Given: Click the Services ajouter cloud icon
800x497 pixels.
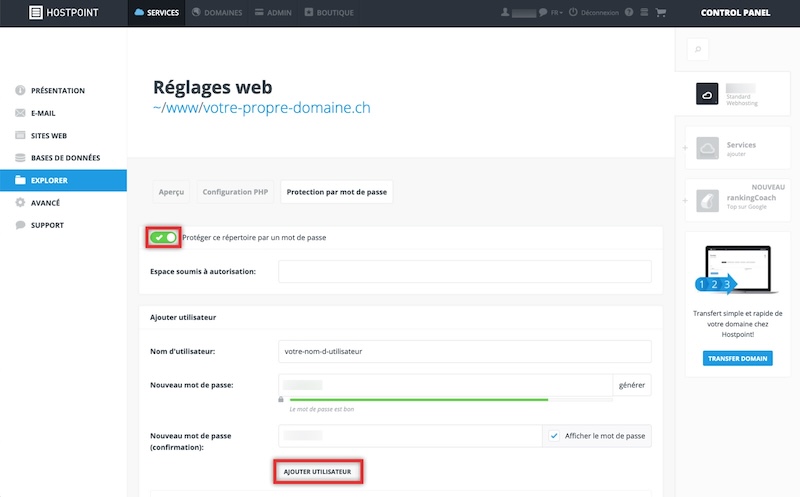Looking at the screenshot, I should point(707,148).
